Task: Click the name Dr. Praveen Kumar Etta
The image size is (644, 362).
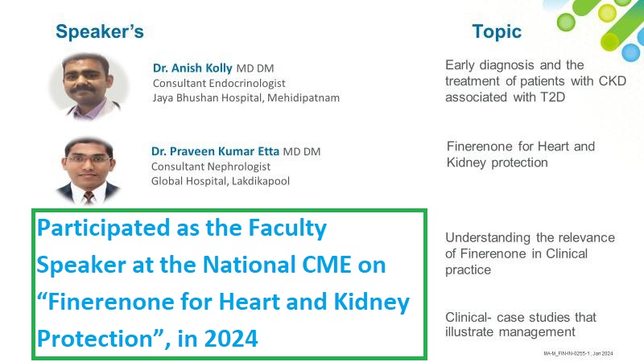Action: [x=215, y=151]
